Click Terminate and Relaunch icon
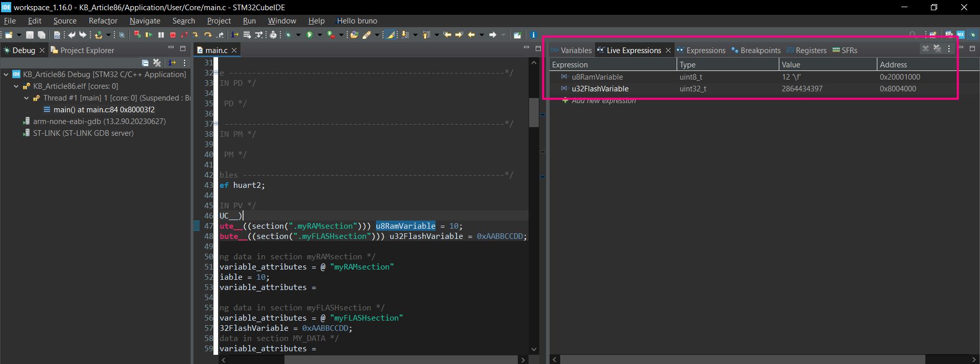The height and width of the screenshot is (364, 980). [x=137, y=35]
